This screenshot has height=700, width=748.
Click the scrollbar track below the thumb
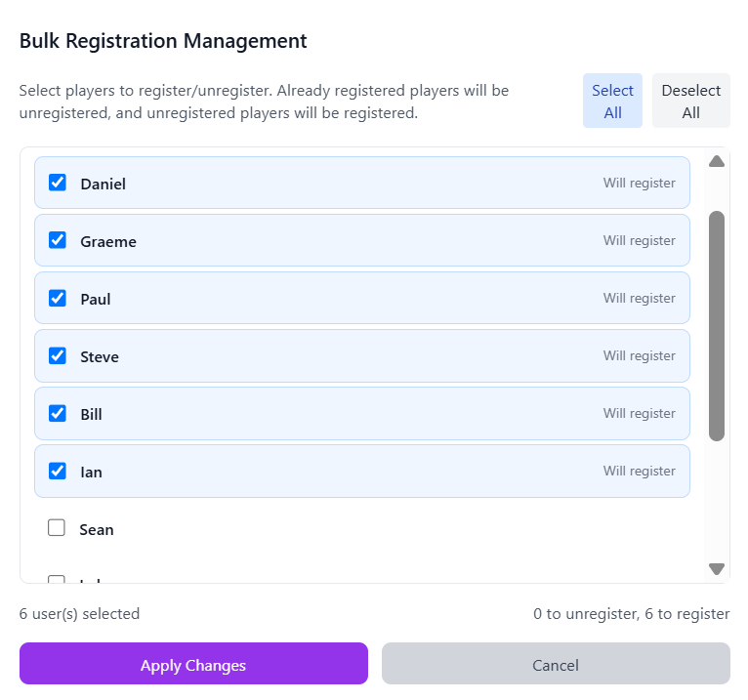(x=716, y=500)
